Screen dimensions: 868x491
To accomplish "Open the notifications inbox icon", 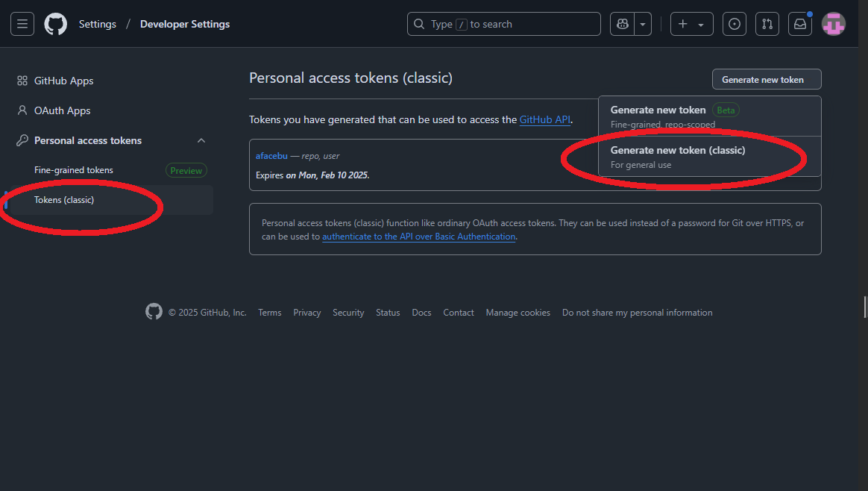I will point(800,24).
